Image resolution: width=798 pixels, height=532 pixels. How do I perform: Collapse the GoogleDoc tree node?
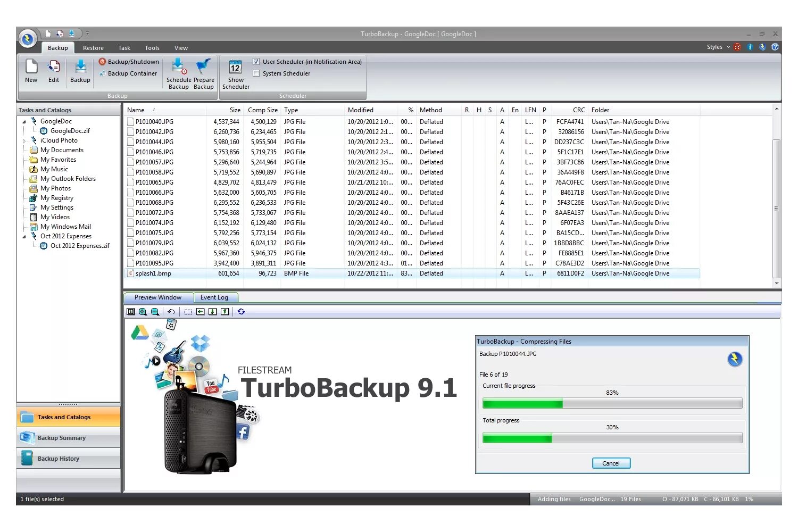(24, 122)
